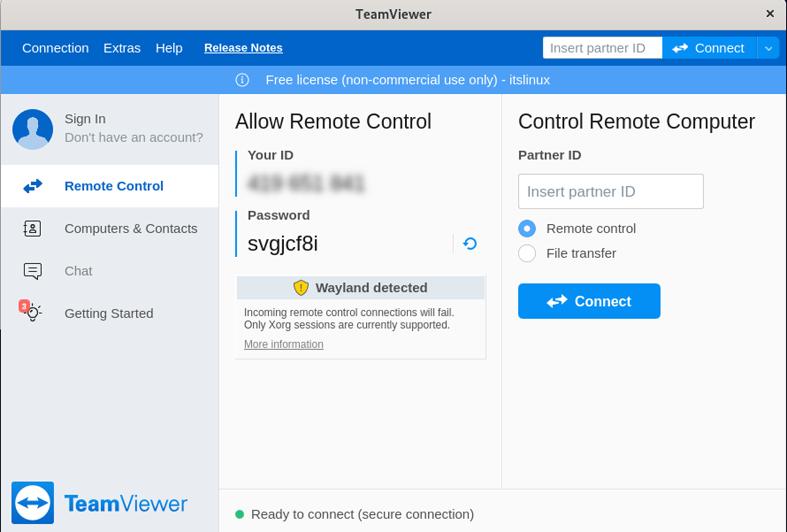Screen dimensions: 787x532
Task: Click the Ready to connect status text
Action: click(363, 514)
